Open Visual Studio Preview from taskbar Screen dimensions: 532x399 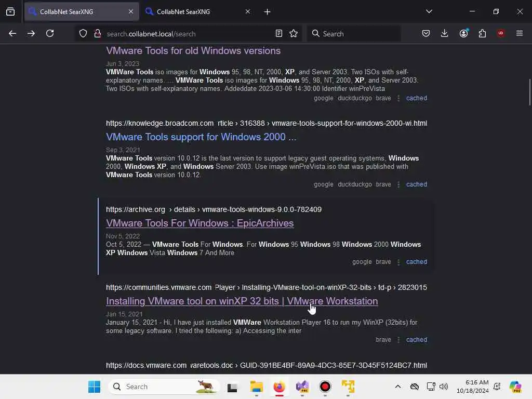coord(302,387)
